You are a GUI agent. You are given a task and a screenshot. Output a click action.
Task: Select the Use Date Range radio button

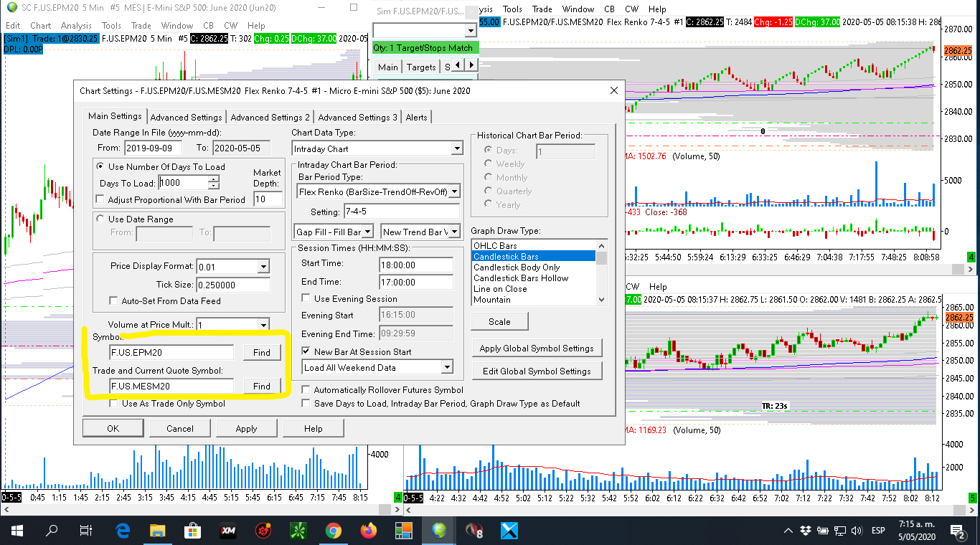click(100, 219)
